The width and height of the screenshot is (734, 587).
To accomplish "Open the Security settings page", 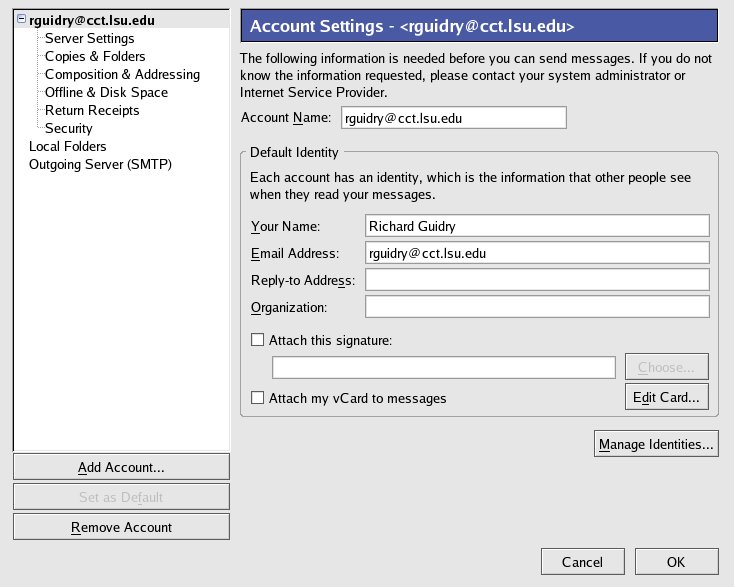I will [69, 128].
